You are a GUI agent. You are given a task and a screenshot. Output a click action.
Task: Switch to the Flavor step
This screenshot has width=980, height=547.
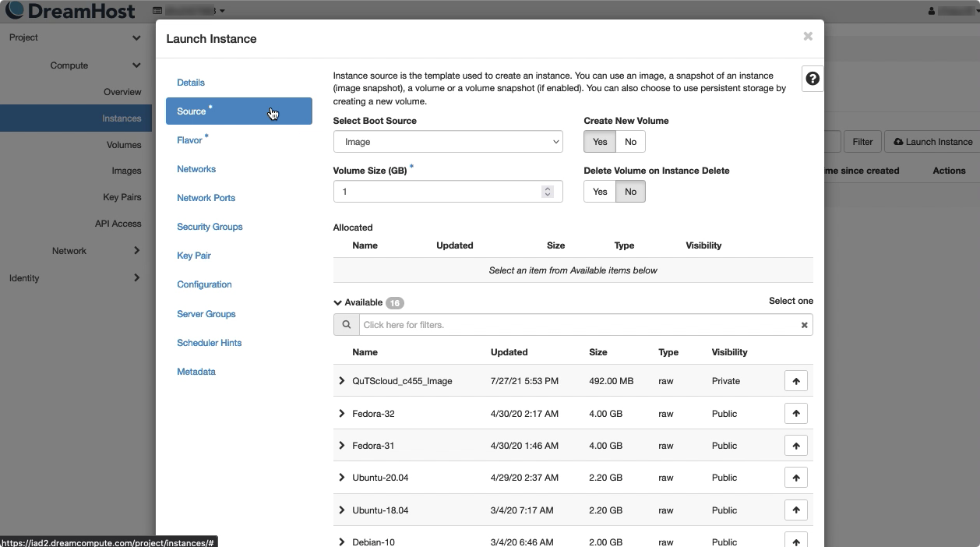(189, 140)
